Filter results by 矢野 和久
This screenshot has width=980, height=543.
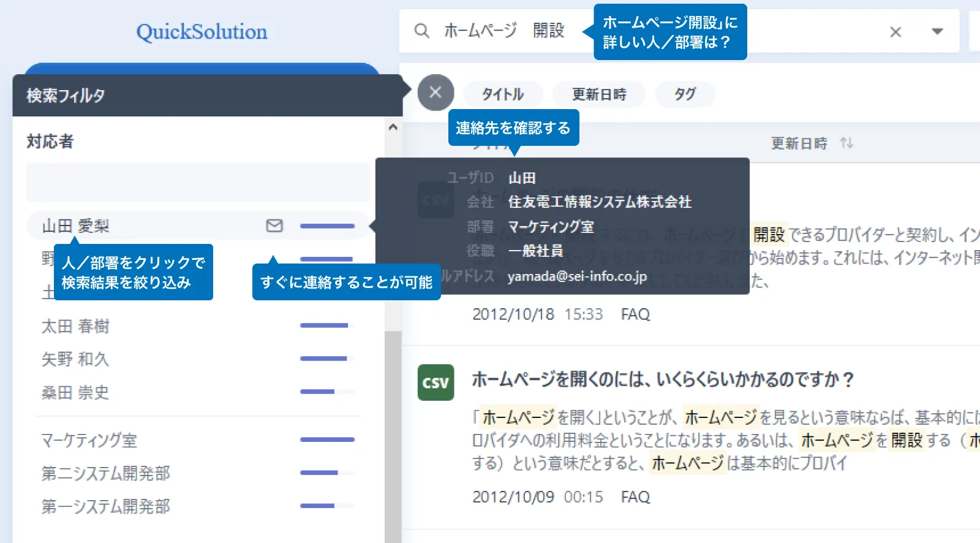point(75,359)
